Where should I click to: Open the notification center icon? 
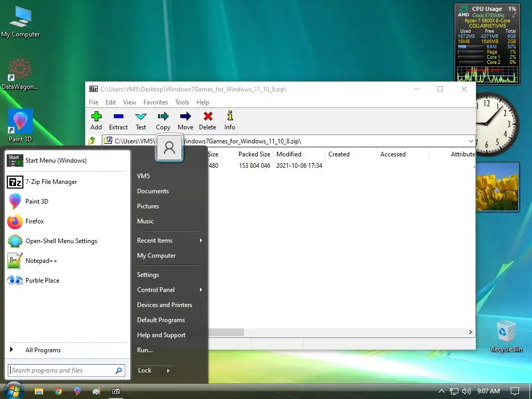pos(515,391)
